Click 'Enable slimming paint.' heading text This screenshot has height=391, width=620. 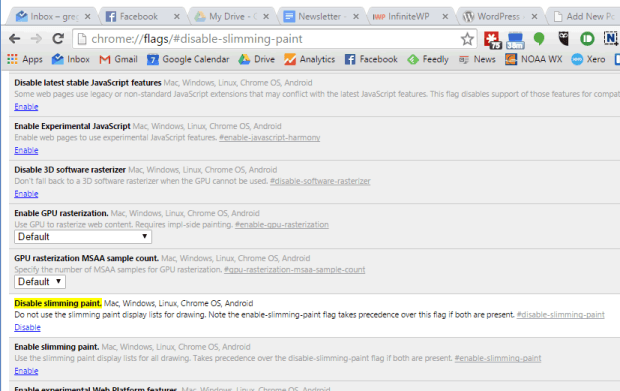coord(57,347)
